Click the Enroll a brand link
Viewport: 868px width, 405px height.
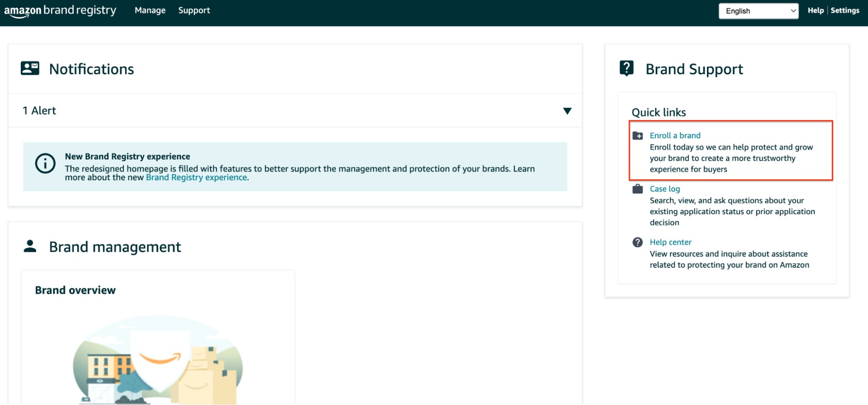pos(675,136)
